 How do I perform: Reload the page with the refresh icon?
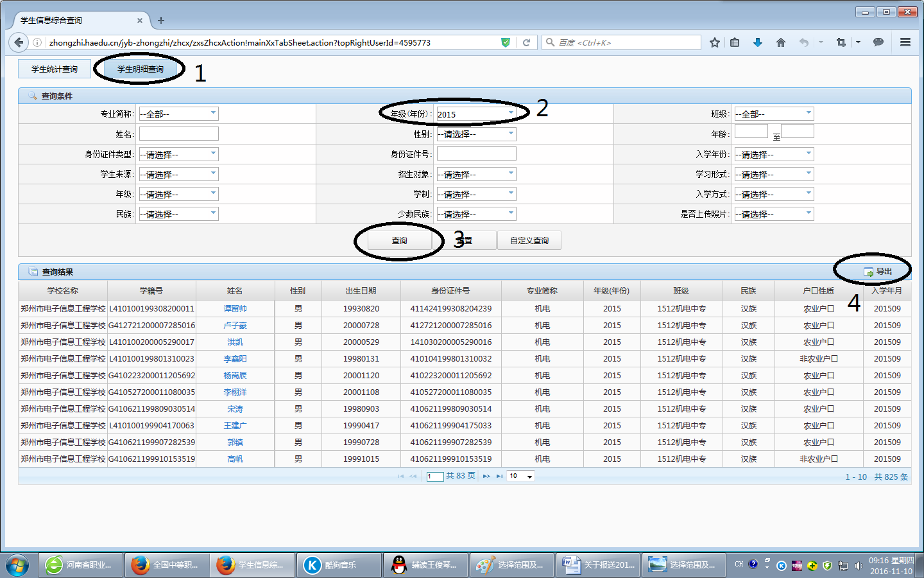click(526, 42)
